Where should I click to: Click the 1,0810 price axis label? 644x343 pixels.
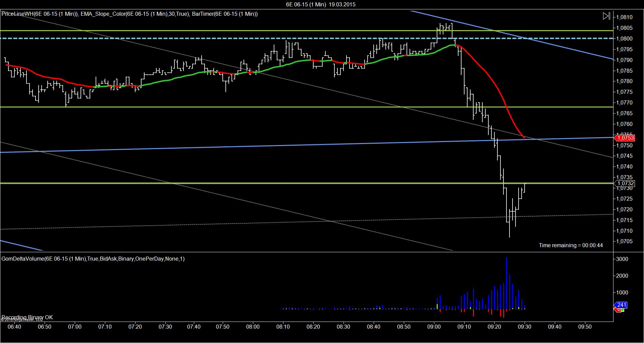pyautogui.click(x=624, y=17)
